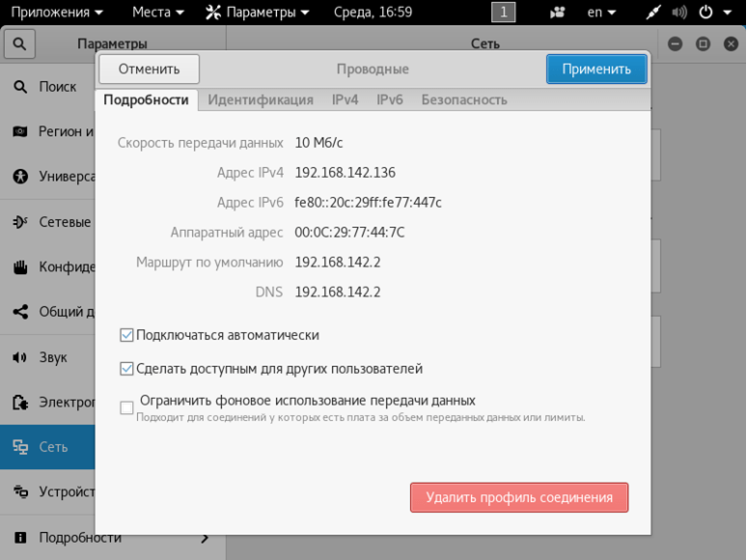This screenshot has width=747, height=560.
Task: Click the users icon in top bar
Action: coord(558,13)
